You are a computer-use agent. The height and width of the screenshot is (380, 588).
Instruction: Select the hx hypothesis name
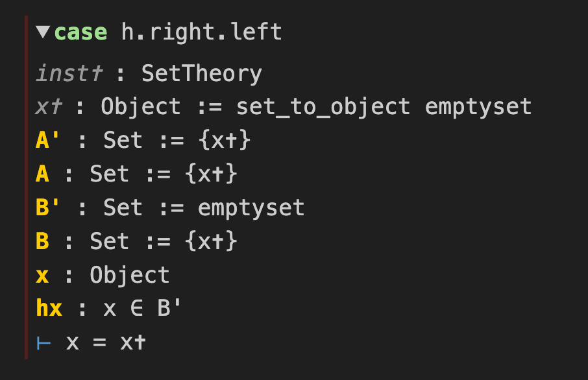coord(49,309)
